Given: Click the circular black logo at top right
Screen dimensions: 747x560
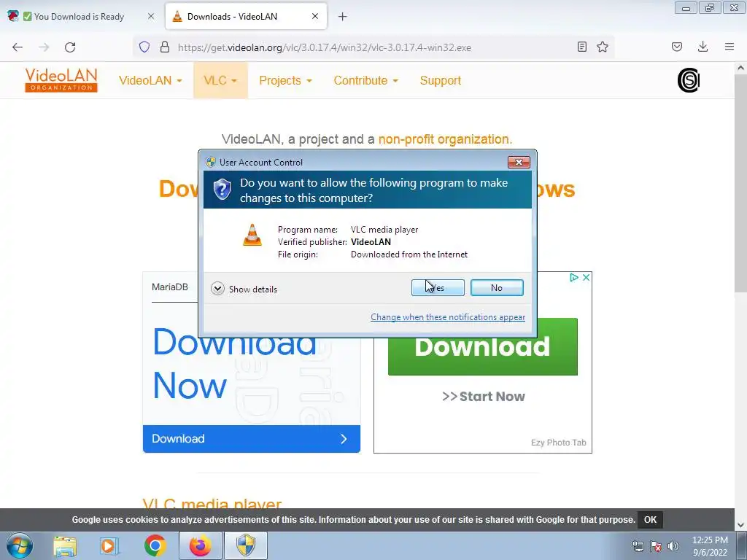Looking at the screenshot, I should pos(689,80).
